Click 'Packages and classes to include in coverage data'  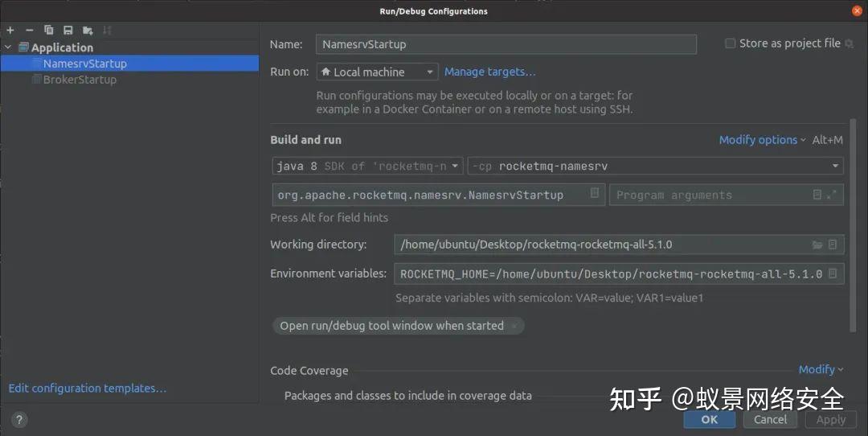click(x=408, y=396)
